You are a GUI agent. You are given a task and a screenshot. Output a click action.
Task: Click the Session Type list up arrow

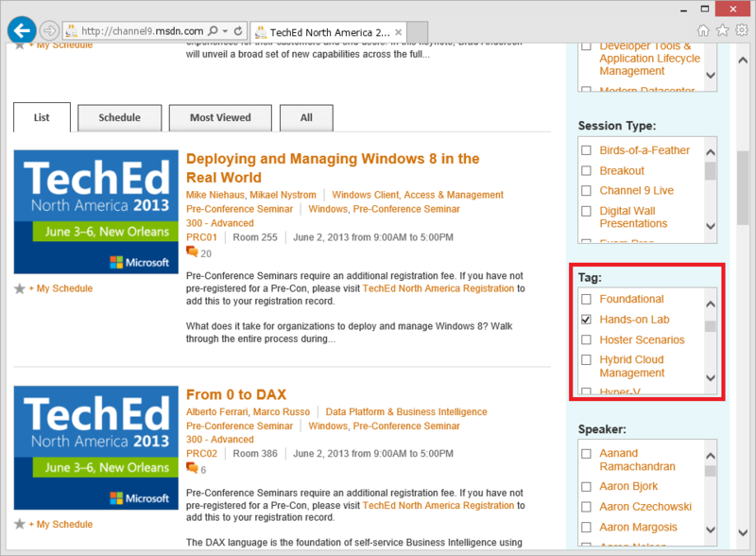(711, 152)
